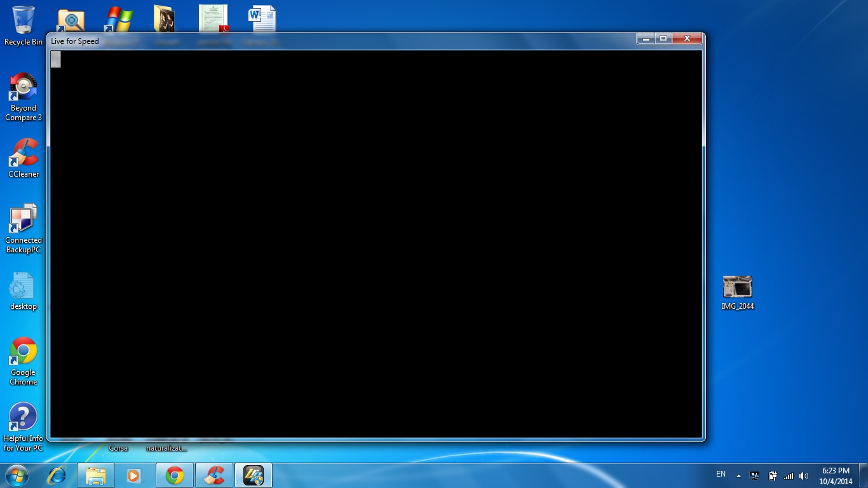Open the volume speaker tray icon
The width and height of the screenshot is (868, 488).
click(x=804, y=475)
